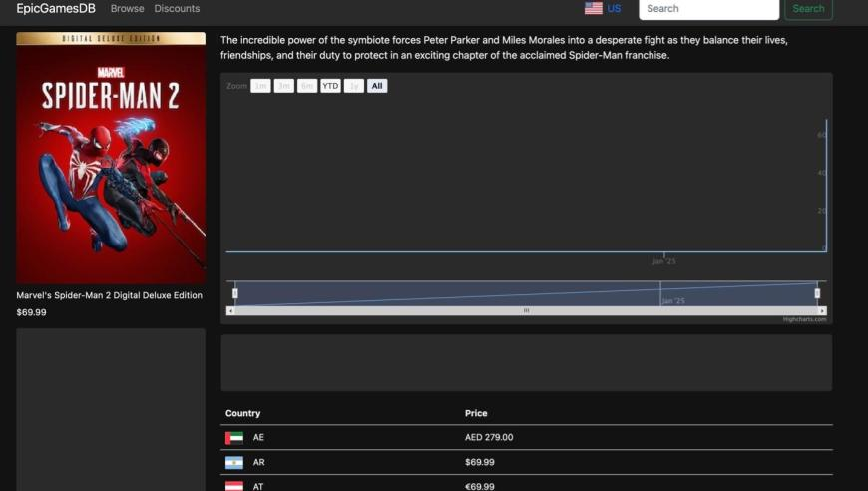Click the US flag region icon
Viewport: 868px width, 491px height.
pos(594,8)
